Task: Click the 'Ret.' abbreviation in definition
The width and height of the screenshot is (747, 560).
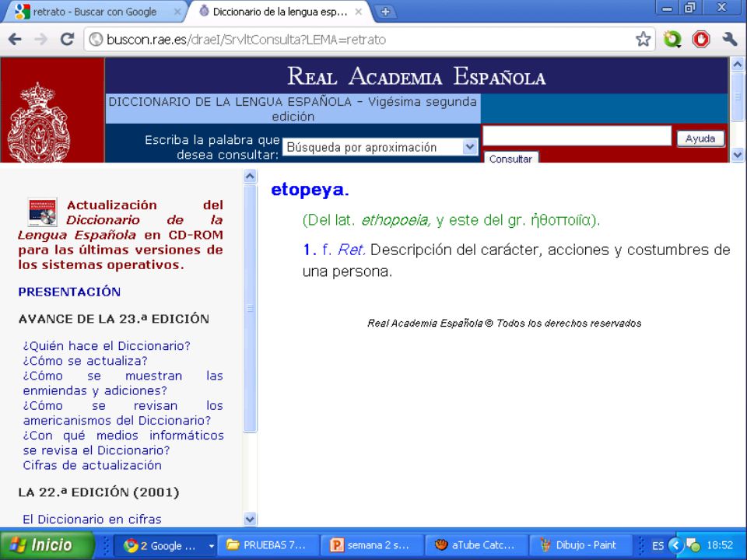Action: tap(352, 250)
